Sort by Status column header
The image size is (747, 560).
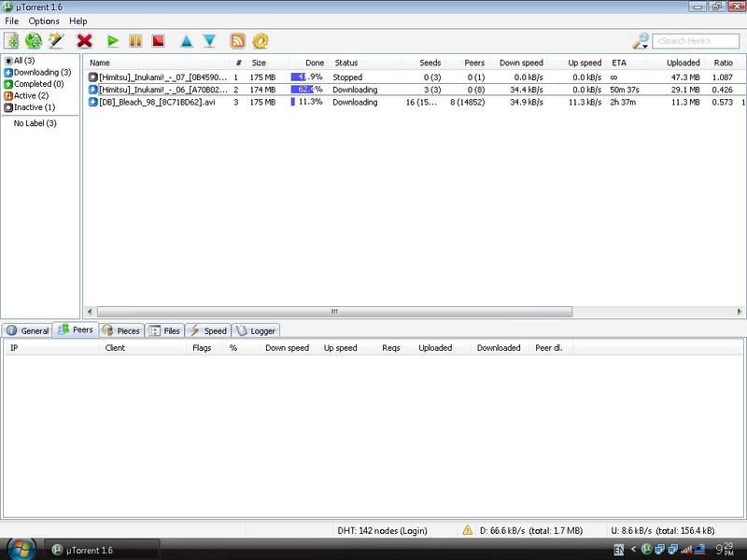(346, 63)
